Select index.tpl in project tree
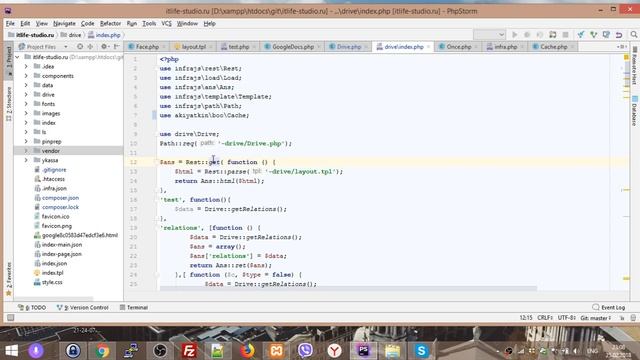 tap(52, 273)
